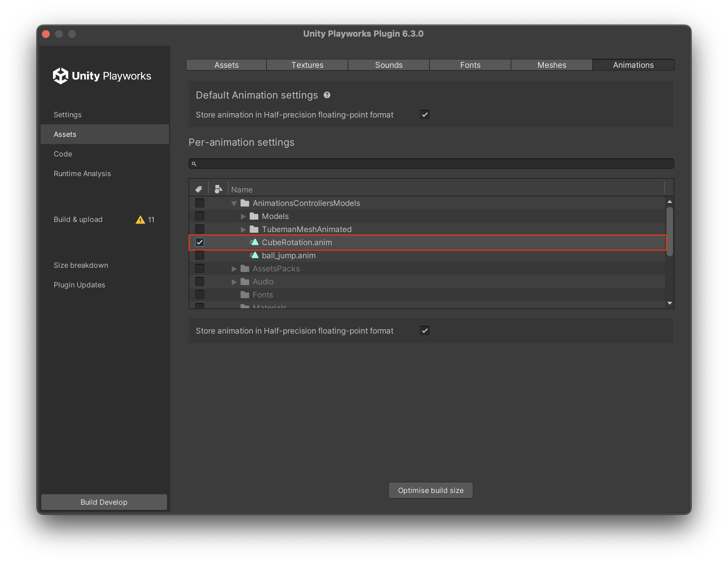Switch to the Sounds tab

(x=389, y=65)
